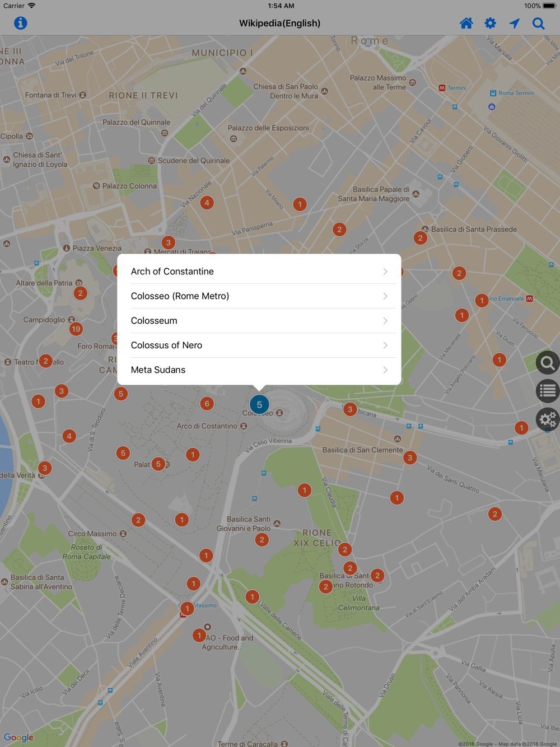This screenshot has height=747, width=560.
Task: Tap the round floating search button on map
Action: [547, 363]
